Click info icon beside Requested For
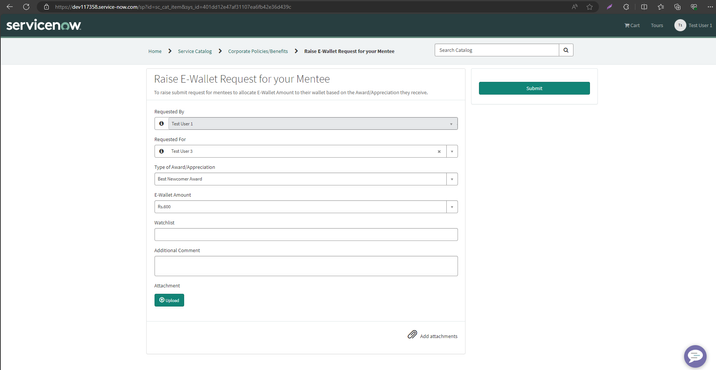The height and width of the screenshot is (370, 716). [x=161, y=151]
